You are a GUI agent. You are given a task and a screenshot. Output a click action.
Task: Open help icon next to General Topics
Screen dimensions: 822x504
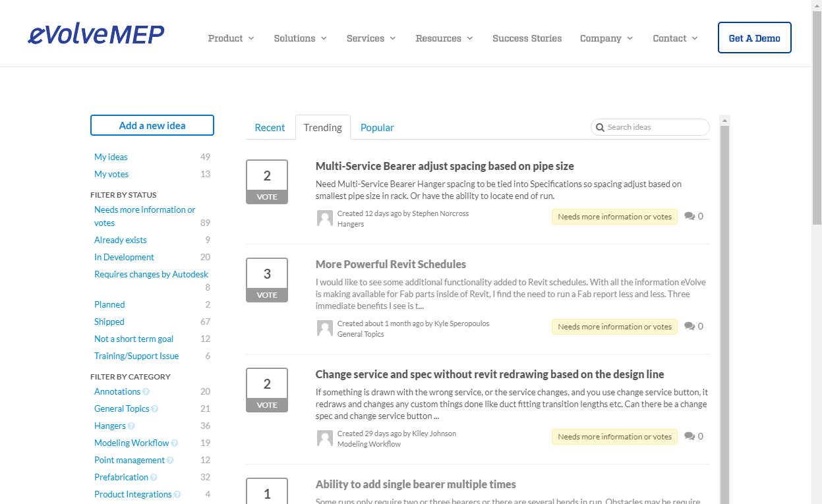point(154,409)
